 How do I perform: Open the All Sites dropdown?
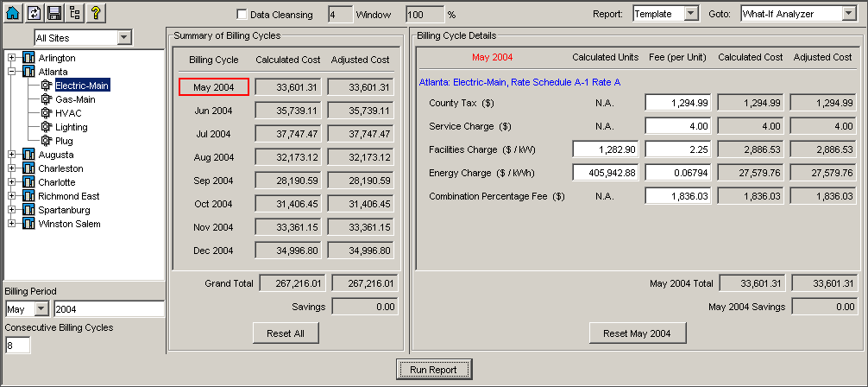(124, 37)
